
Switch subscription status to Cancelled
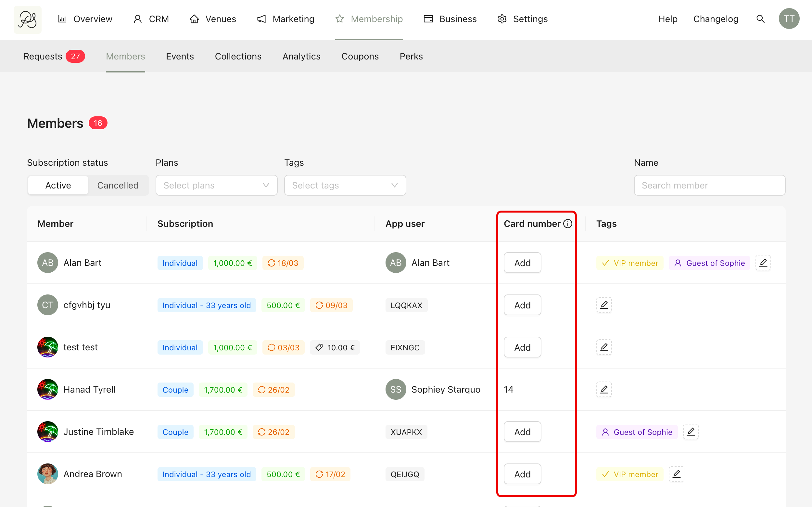coord(118,186)
